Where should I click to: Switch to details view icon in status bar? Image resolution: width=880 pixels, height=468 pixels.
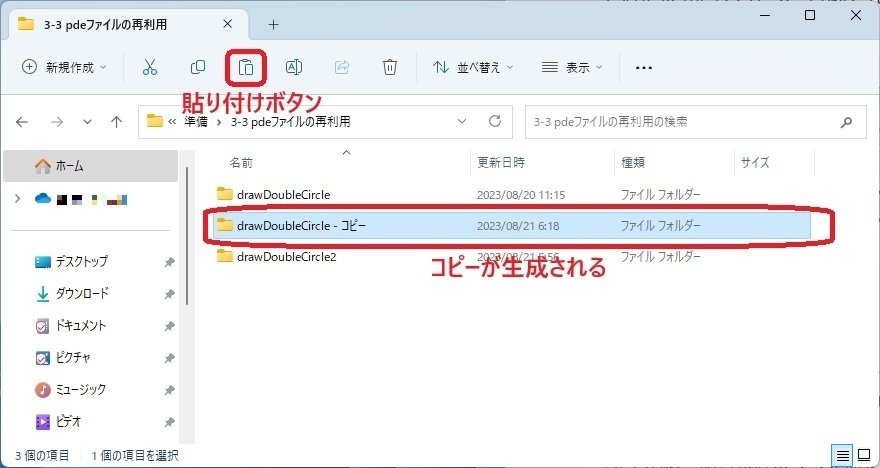pos(842,454)
